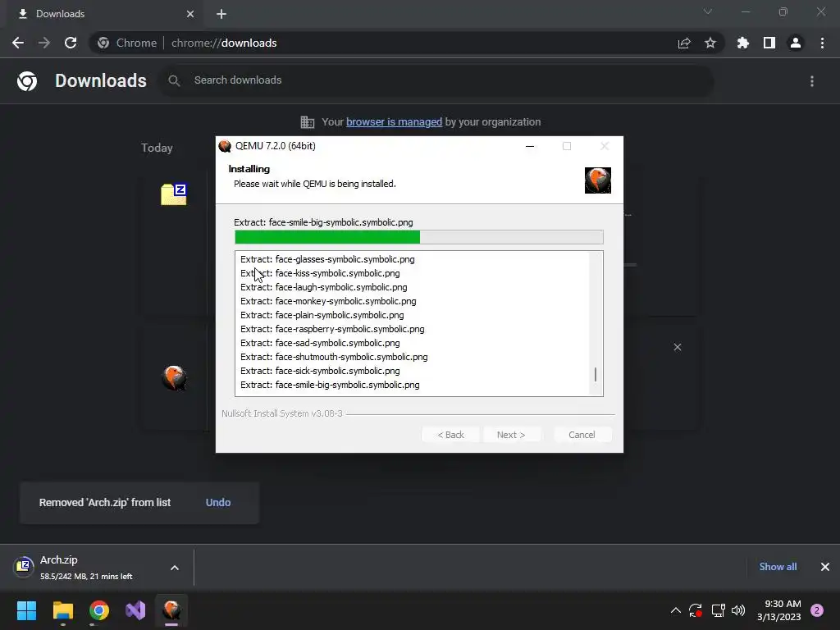
Task: Close the Downloads tab
Action: pos(190,14)
